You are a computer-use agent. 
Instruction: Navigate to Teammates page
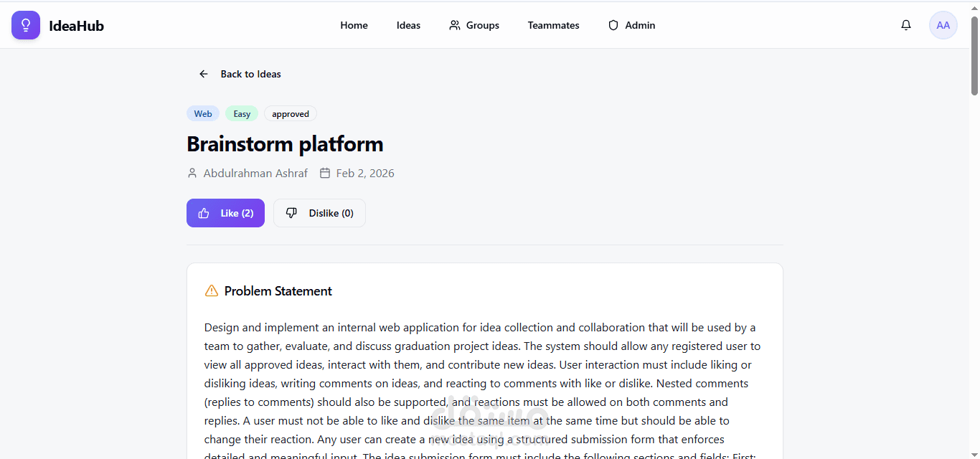tap(553, 25)
